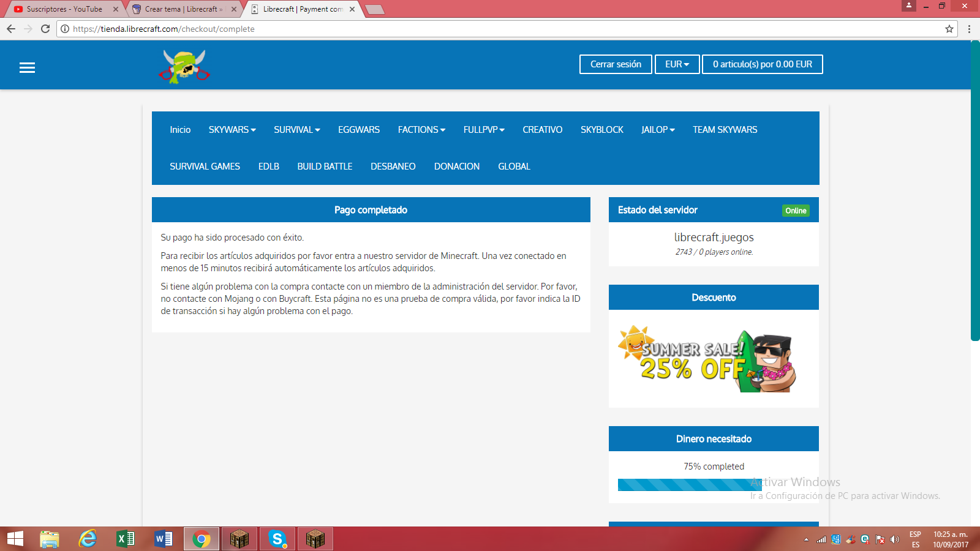Open the hamburger menu in site header
The height and width of the screenshot is (551, 980).
point(27,68)
